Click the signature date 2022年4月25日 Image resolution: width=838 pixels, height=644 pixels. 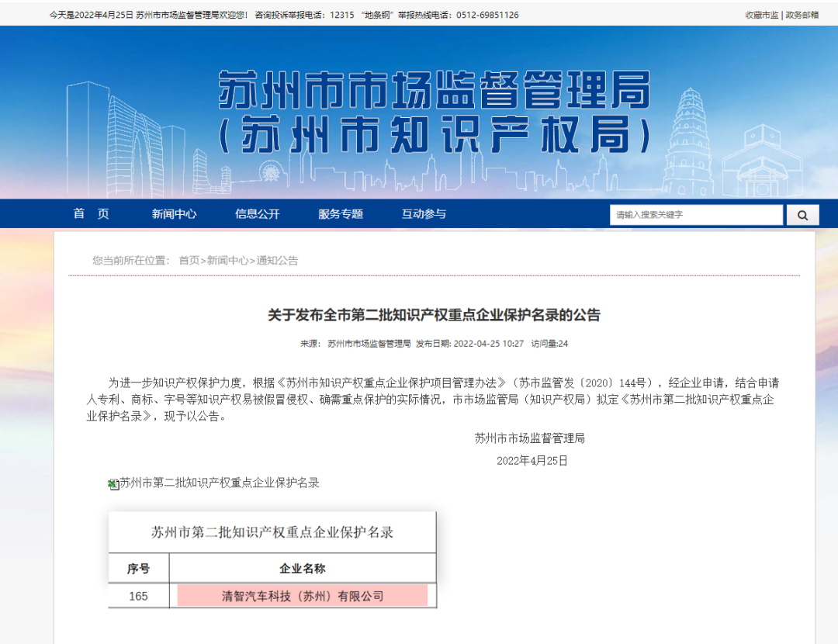(x=532, y=461)
